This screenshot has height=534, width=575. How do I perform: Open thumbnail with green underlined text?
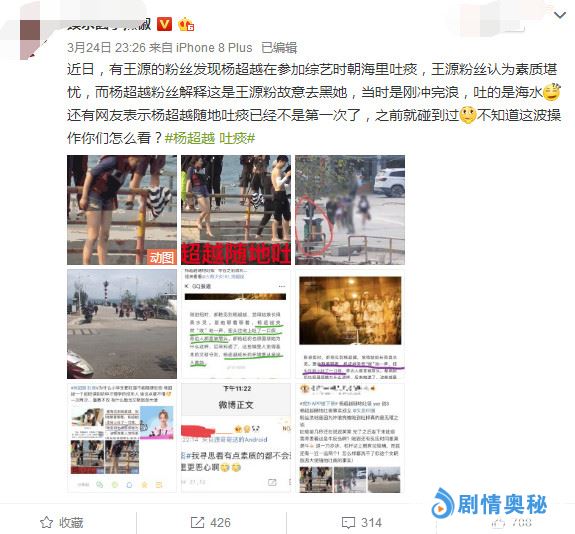236,324
